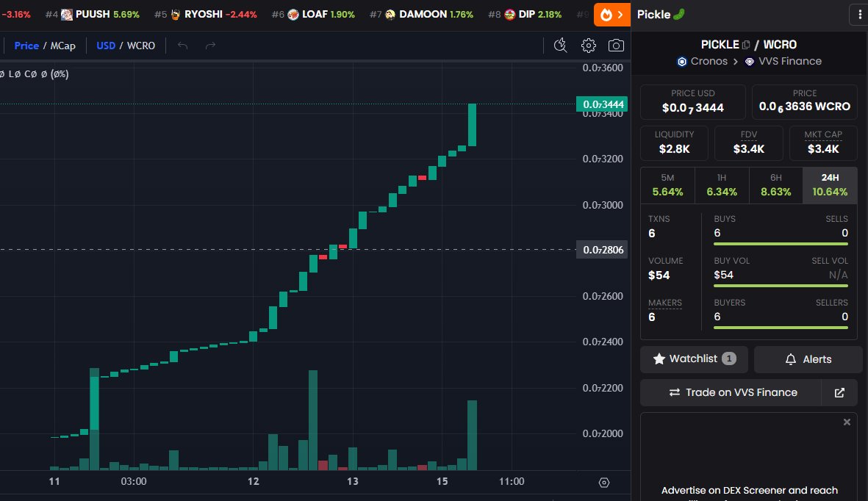The width and height of the screenshot is (868, 501).
Task: Click the bell icon on Alerts
Action: pos(791,359)
